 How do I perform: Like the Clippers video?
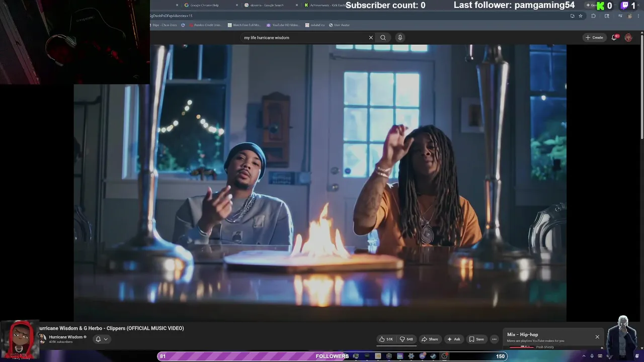(386, 339)
